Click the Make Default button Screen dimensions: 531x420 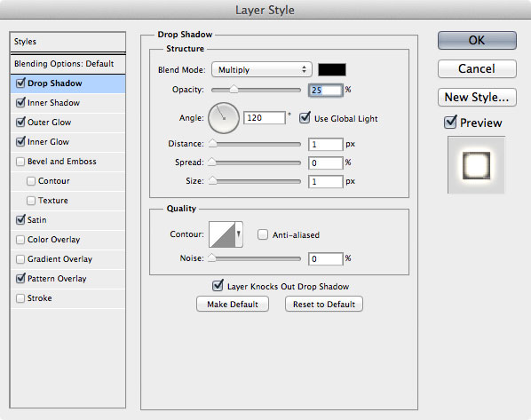233,305
